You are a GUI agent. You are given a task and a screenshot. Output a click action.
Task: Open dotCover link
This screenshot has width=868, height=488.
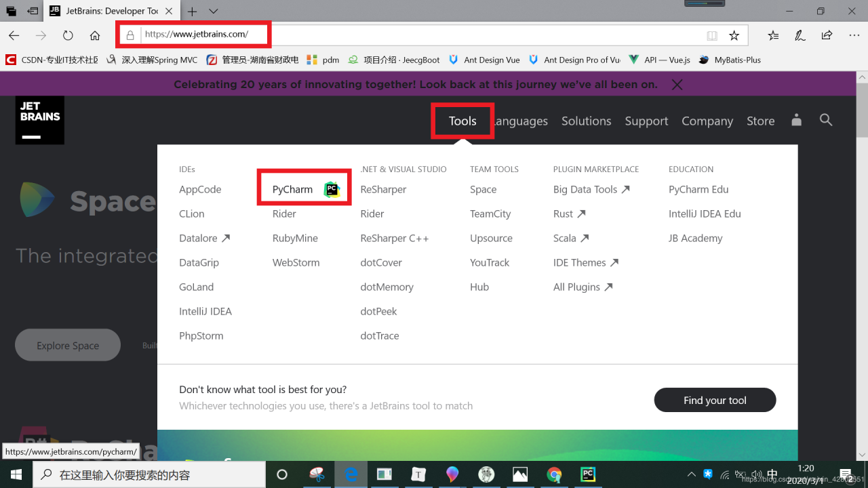tap(381, 262)
